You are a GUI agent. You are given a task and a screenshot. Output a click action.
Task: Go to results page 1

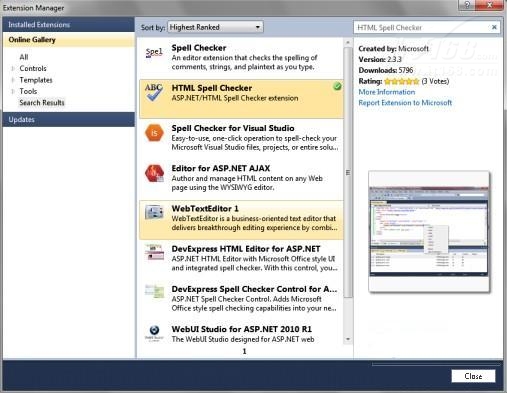click(x=244, y=351)
